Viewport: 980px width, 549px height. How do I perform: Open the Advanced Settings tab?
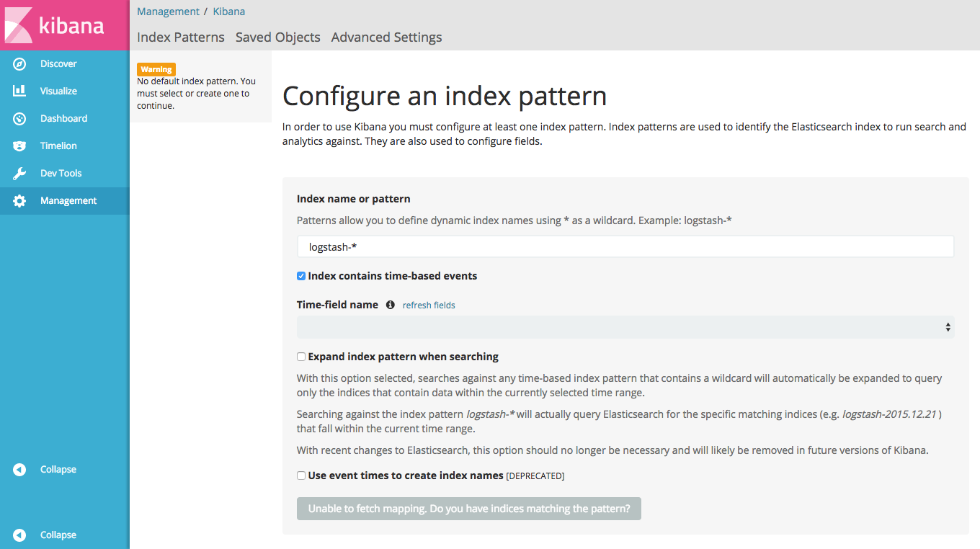click(386, 37)
